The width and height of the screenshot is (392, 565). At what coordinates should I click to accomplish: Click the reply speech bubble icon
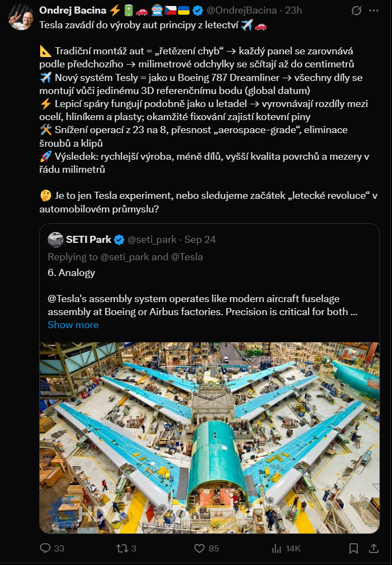coord(46,548)
